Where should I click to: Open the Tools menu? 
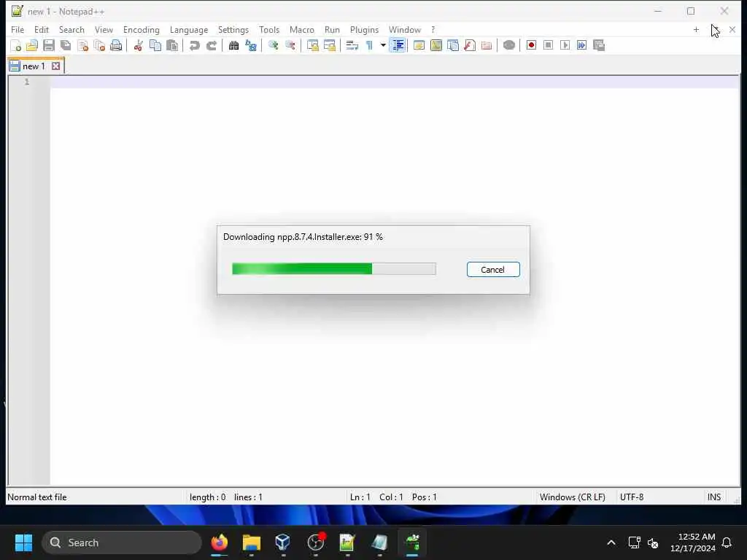pyautogui.click(x=269, y=29)
